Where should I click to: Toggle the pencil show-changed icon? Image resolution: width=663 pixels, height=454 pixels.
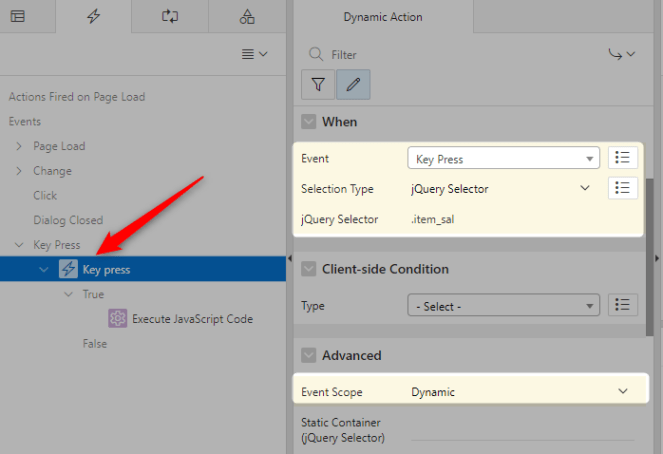pos(353,85)
